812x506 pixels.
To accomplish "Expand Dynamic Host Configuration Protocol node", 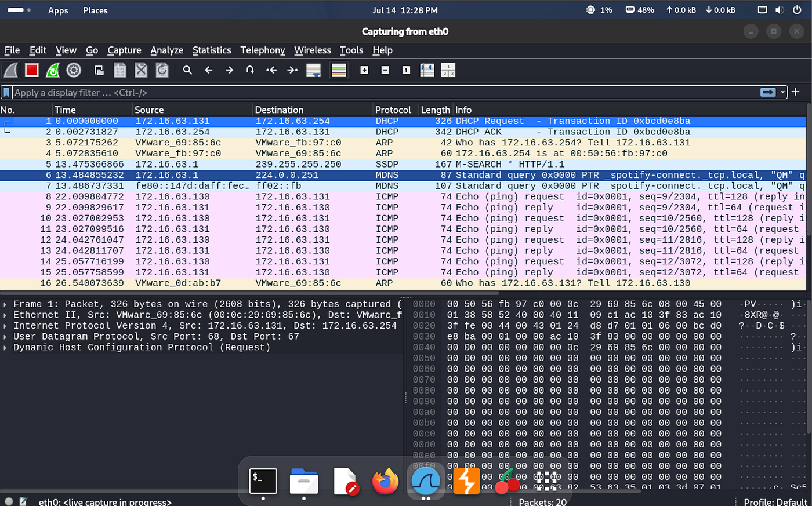I will click(x=5, y=347).
